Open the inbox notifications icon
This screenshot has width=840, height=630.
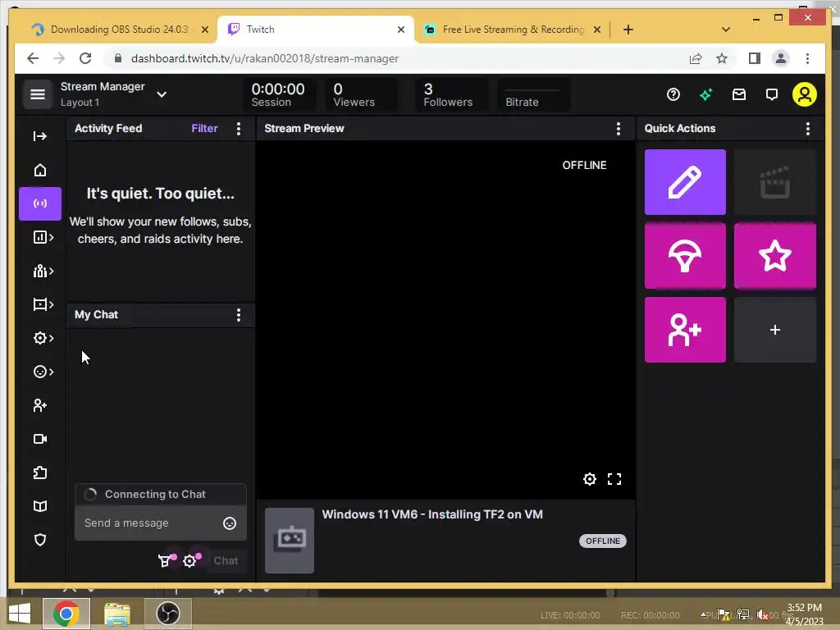pyautogui.click(x=739, y=95)
